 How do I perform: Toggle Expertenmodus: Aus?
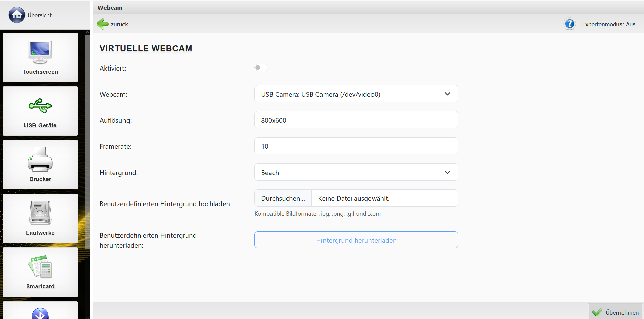click(608, 24)
